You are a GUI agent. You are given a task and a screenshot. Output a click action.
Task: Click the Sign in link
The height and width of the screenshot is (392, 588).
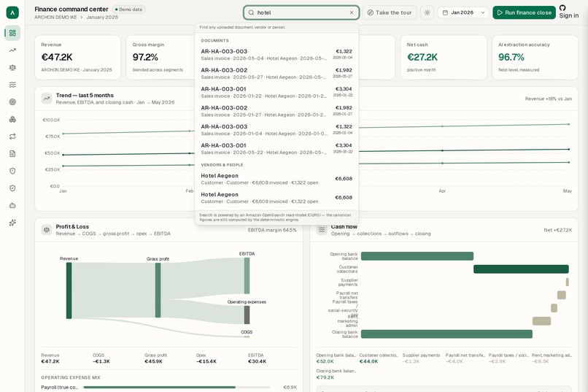coord(569,16)
